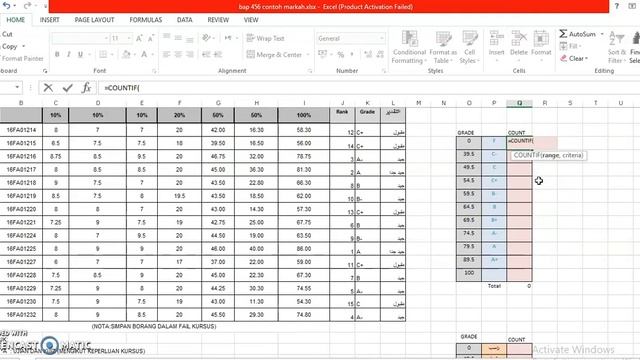
Task: Open the Orientation text rotation icon
Action: point(207,38)
